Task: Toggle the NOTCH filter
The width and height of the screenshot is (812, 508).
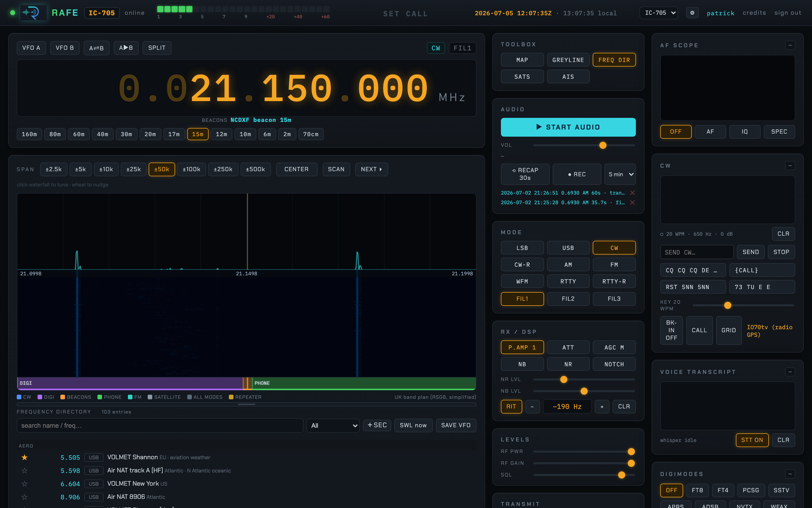Action: [x=614, y=364]
